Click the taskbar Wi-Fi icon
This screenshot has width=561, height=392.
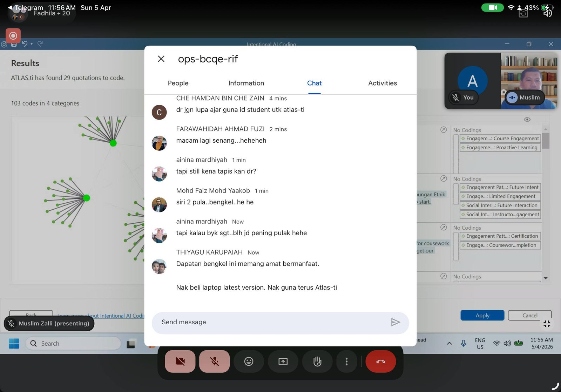[496, 343]
